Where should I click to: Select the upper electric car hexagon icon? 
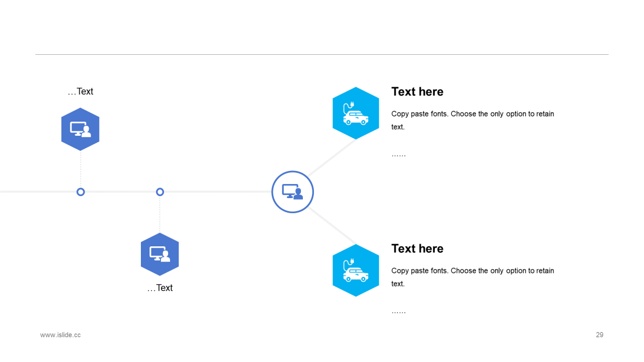click(x=356, y=113)
